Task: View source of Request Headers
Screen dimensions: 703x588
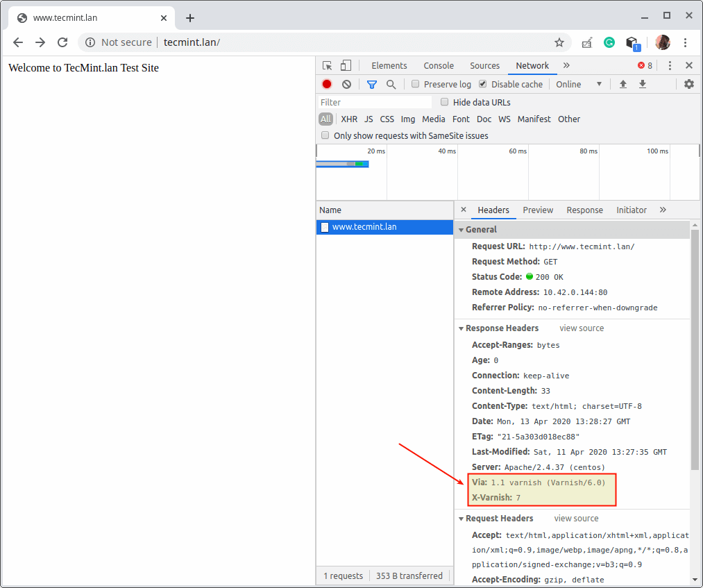Action: [x=576, y=518]
